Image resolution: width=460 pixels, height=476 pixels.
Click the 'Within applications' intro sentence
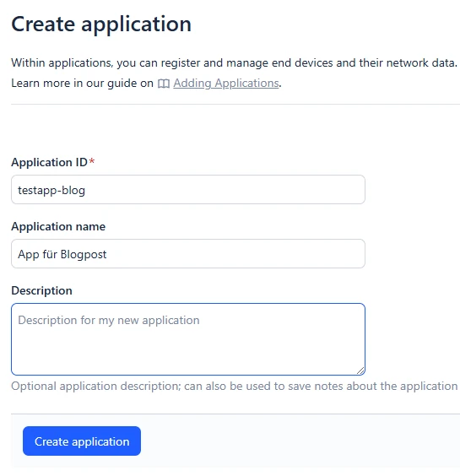[234, 62]
